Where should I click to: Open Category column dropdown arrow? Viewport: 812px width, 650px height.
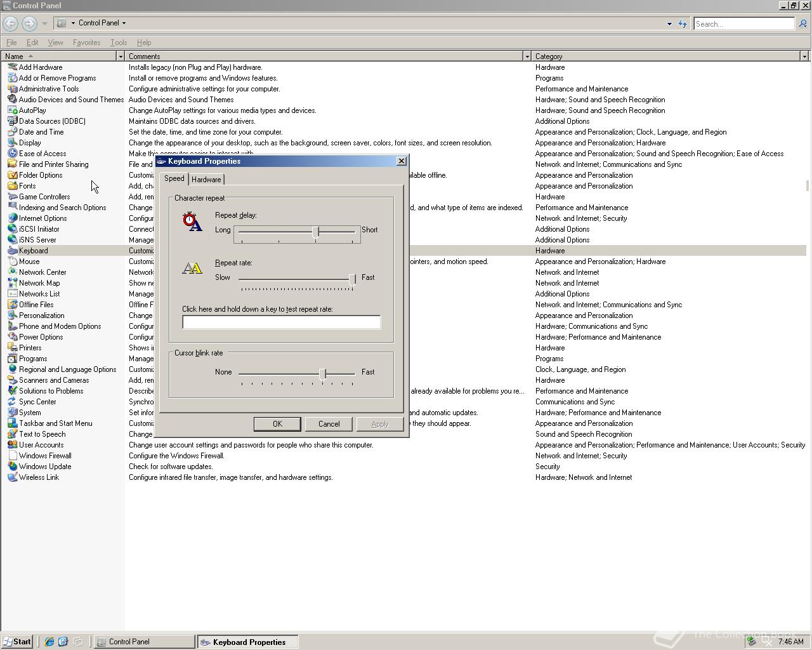[804, 56]
